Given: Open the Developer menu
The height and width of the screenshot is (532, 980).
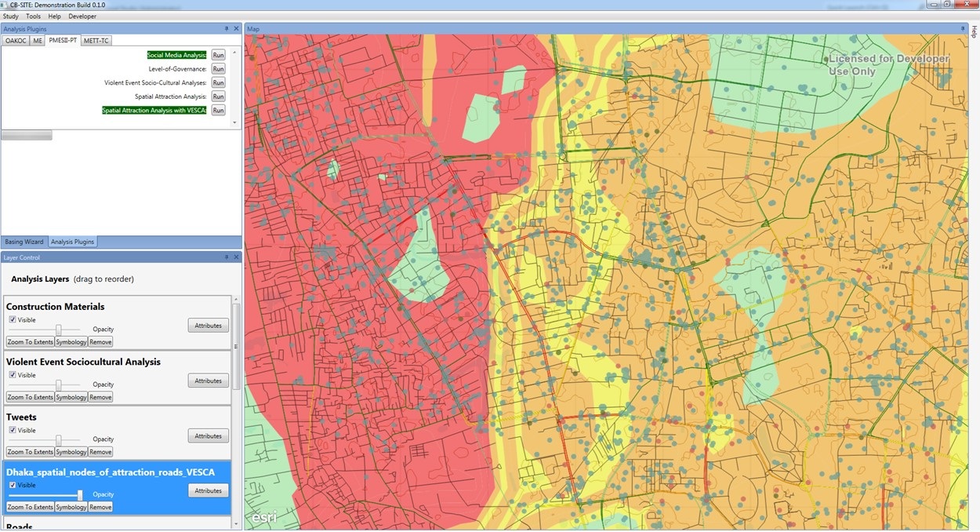Looking at the screenshot, I should tap(82, 16).
